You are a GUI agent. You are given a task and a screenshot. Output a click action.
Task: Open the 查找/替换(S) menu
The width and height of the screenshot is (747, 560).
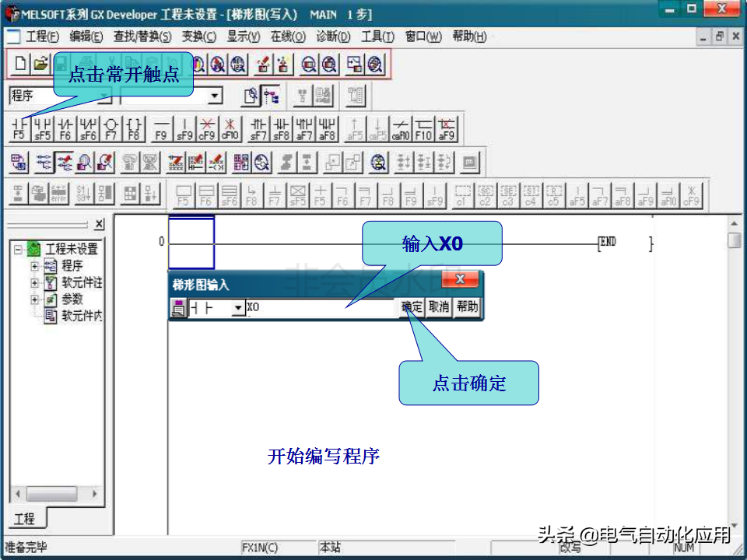(x=142, y=37)
